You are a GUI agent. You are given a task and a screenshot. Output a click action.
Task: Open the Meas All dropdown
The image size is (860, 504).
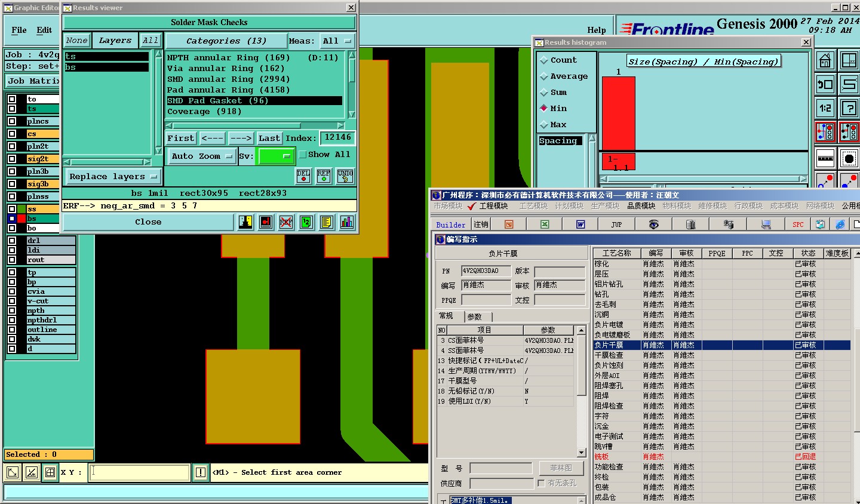(x=337, y=41)
